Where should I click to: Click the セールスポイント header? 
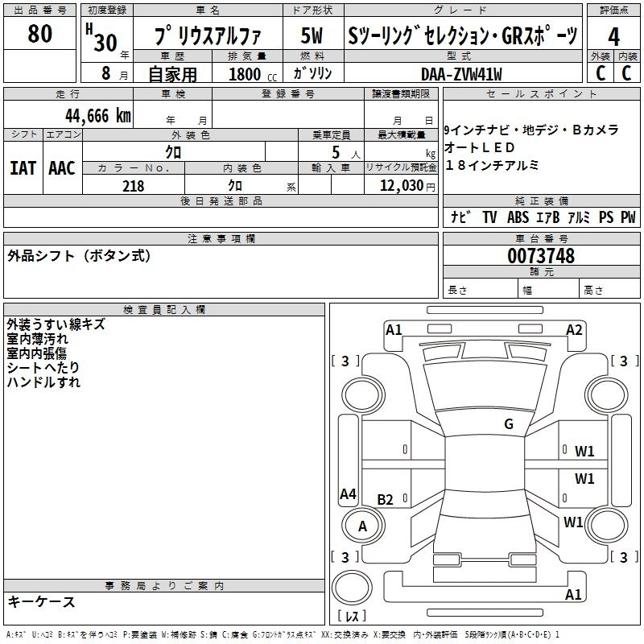click(x=541, y=94)
